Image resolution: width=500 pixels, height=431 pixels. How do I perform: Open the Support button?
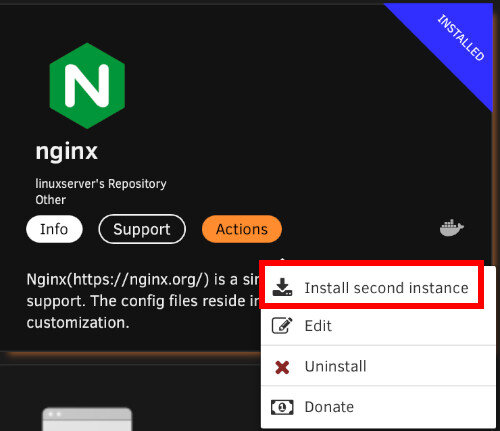[142, 229]
